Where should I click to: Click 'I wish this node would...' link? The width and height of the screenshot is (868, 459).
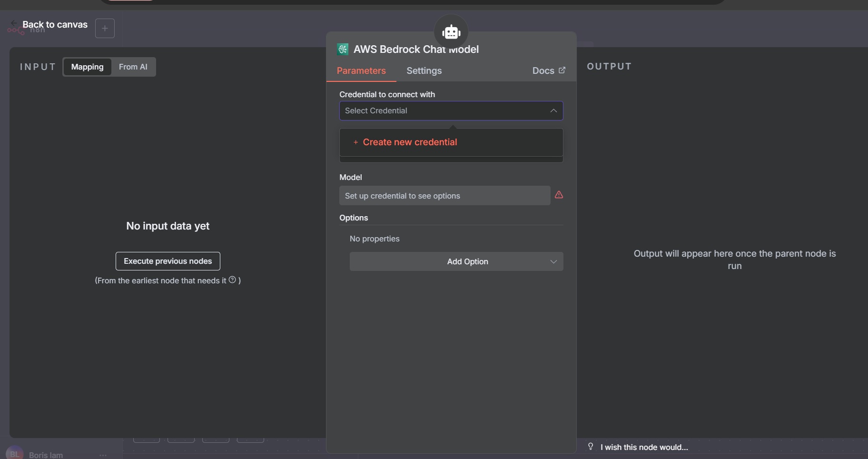(644, 447)
